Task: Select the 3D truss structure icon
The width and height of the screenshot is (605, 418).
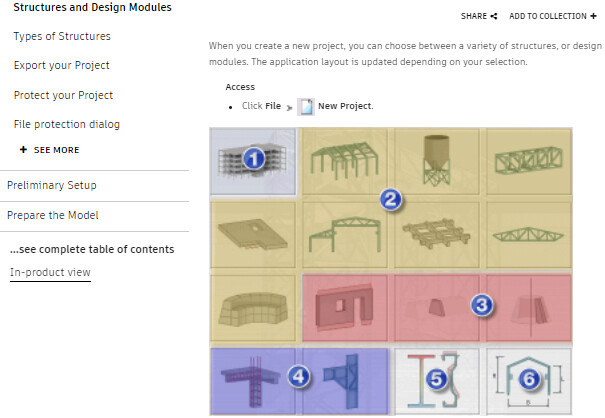Action: click(x=527, y=160)
